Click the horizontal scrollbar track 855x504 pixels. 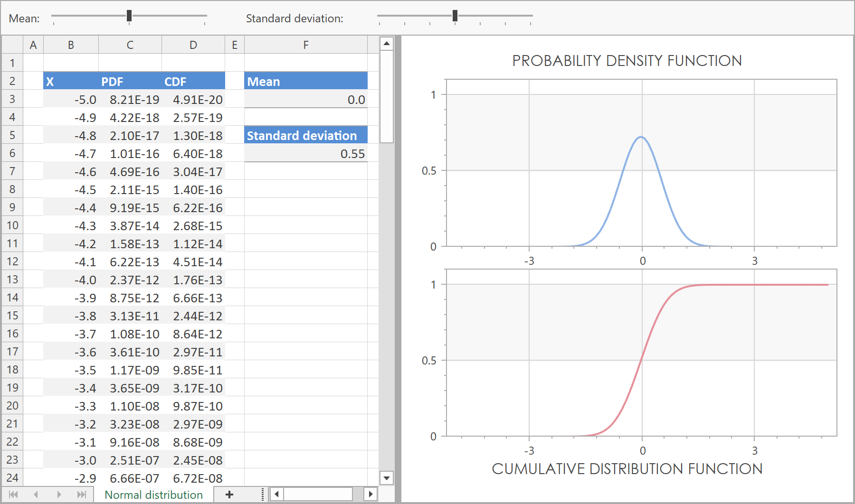[x=318, y=494]
